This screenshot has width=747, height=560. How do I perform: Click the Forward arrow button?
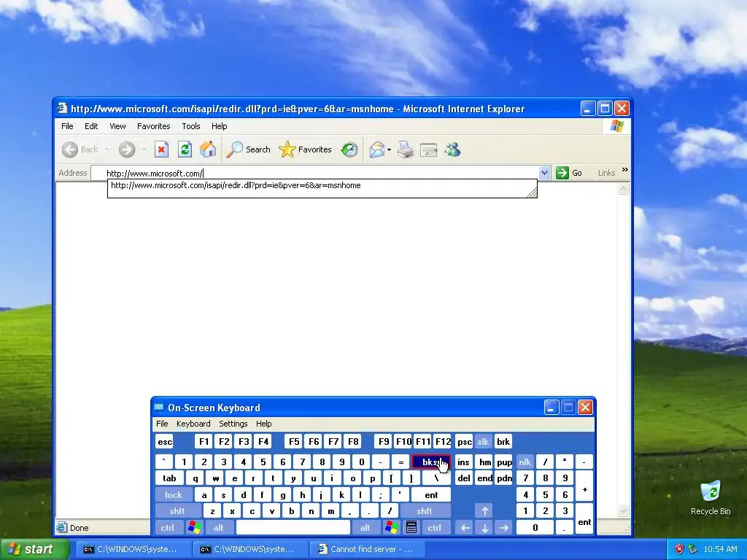point(127,149)
